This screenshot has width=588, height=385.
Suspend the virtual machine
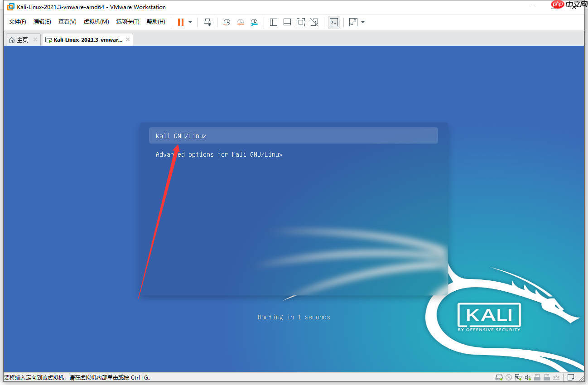point(181,22)
